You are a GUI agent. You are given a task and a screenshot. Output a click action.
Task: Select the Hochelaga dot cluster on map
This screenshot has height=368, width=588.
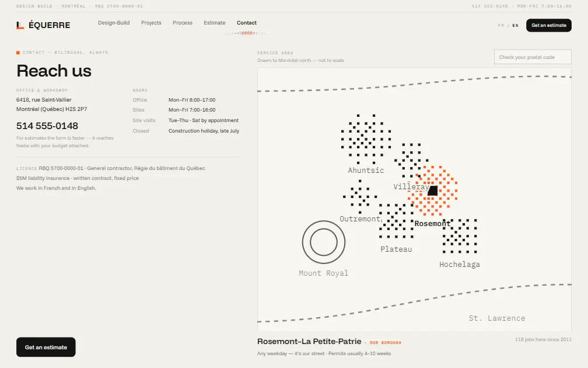pyautogui.click(x=460, y=236)
